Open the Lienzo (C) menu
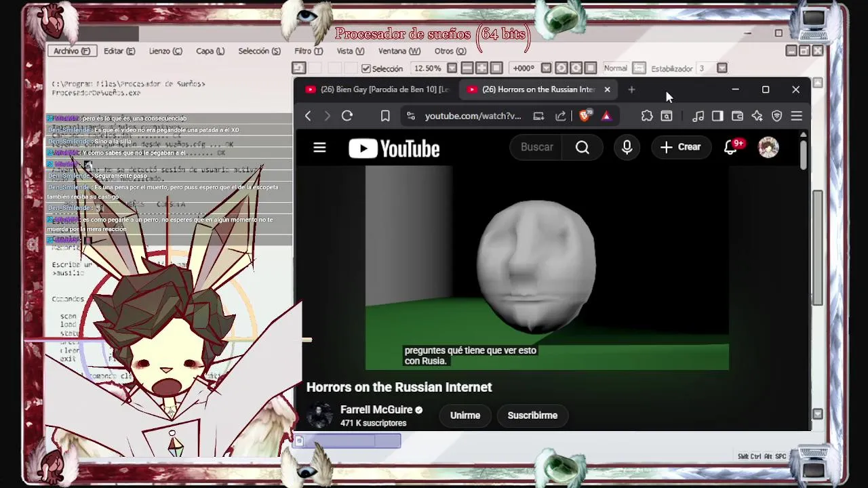The width and height of the screenshot is (868, 488). pos(165,51)
